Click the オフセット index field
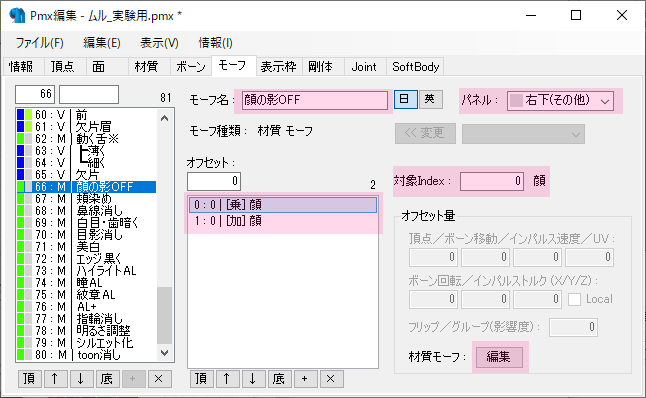This screenshot has width=646, height=398. [214, 181]
